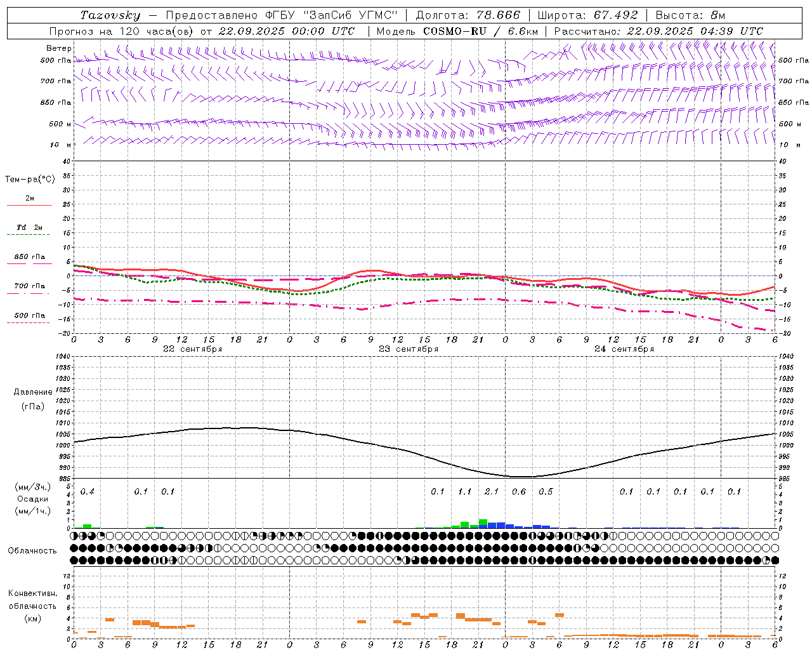
Task: Click the 12 value on right convective cloud axis
Action: [x=782, y=576]
